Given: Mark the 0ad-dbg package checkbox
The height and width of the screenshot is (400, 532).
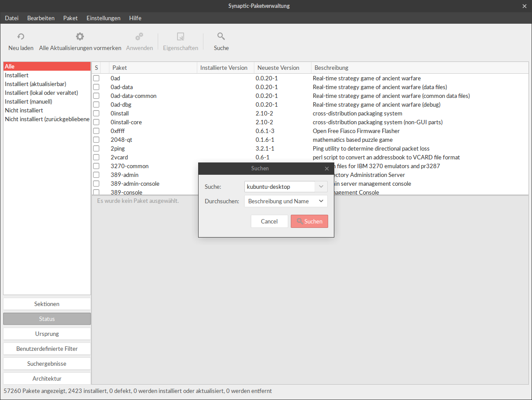Looking at the screenshot, I should point(96,105).
